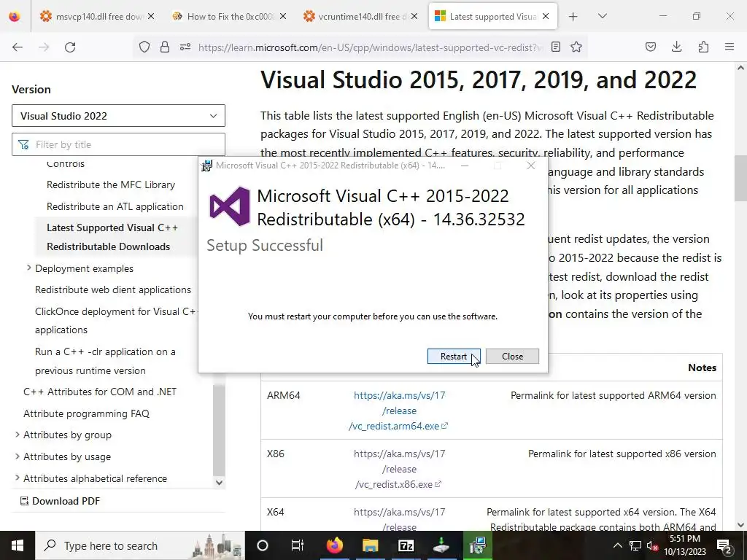Open Run a C++ -clr application page
Screen dimensions: 747x560
click(x=105, y=361)
